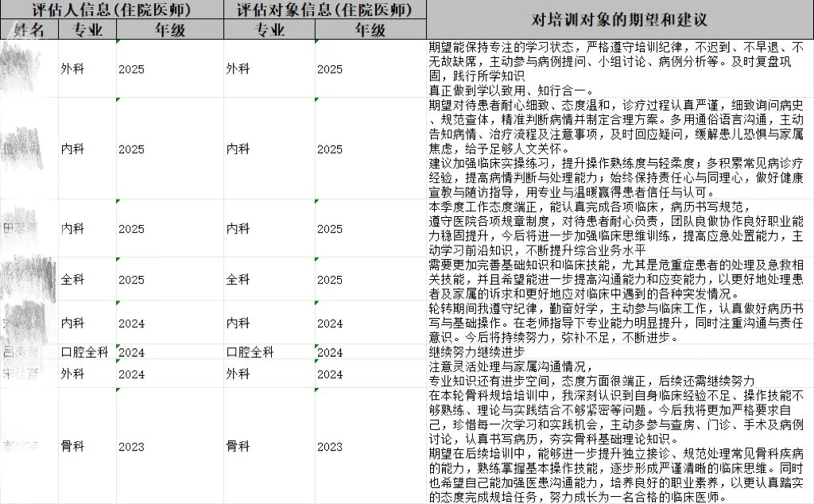Select the 对培训对象的期望和建议 column header
The width and height of the screenshot is (814, 504).
(x=619, y=19)
